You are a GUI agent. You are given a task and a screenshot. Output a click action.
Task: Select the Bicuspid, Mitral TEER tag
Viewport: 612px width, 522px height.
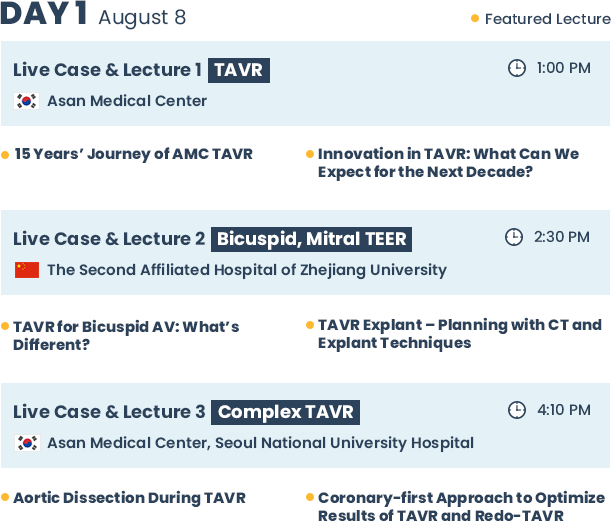coord(311,239)
